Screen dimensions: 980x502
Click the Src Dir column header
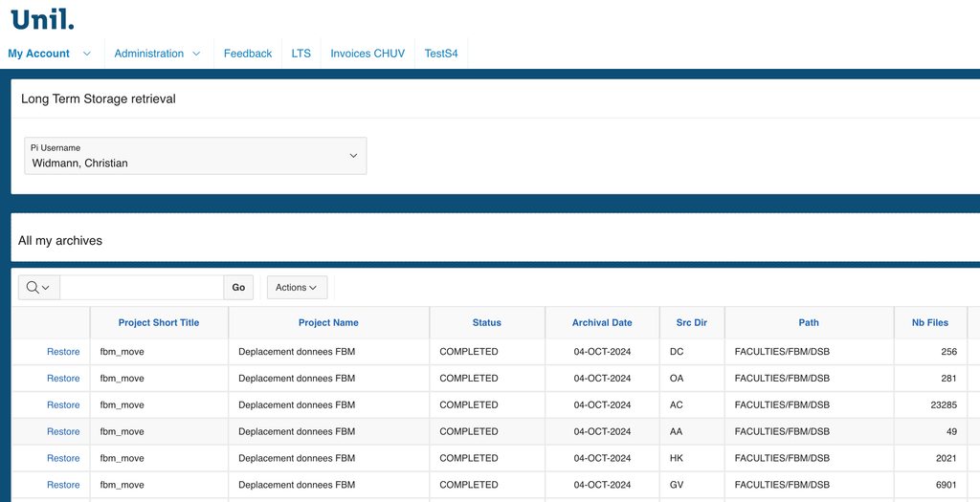pos(692,323)
